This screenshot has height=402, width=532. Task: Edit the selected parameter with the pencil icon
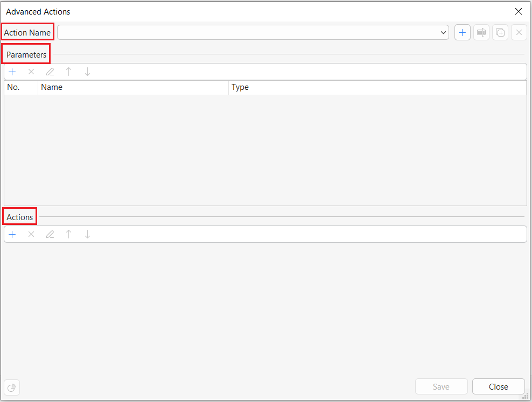click(x=50, y=72)
